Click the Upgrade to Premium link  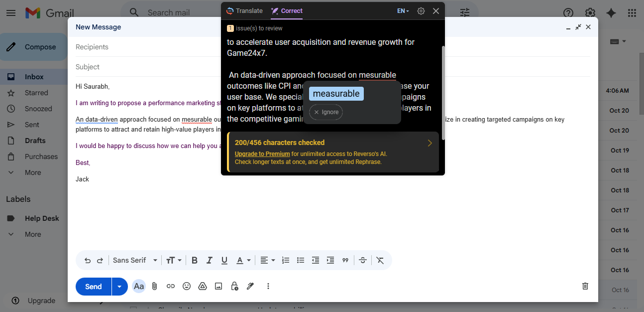pos(262,154)
